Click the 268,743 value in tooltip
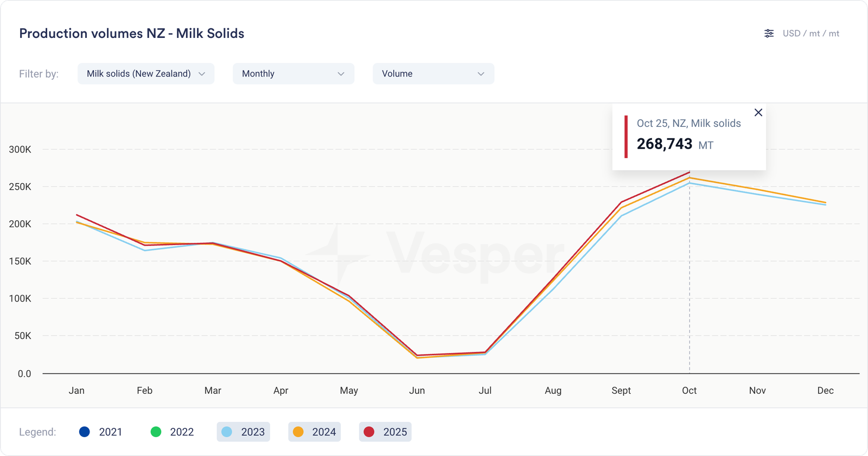Image resolution: width=868 pixels, height=456 pixels. [x=665, y=144]
